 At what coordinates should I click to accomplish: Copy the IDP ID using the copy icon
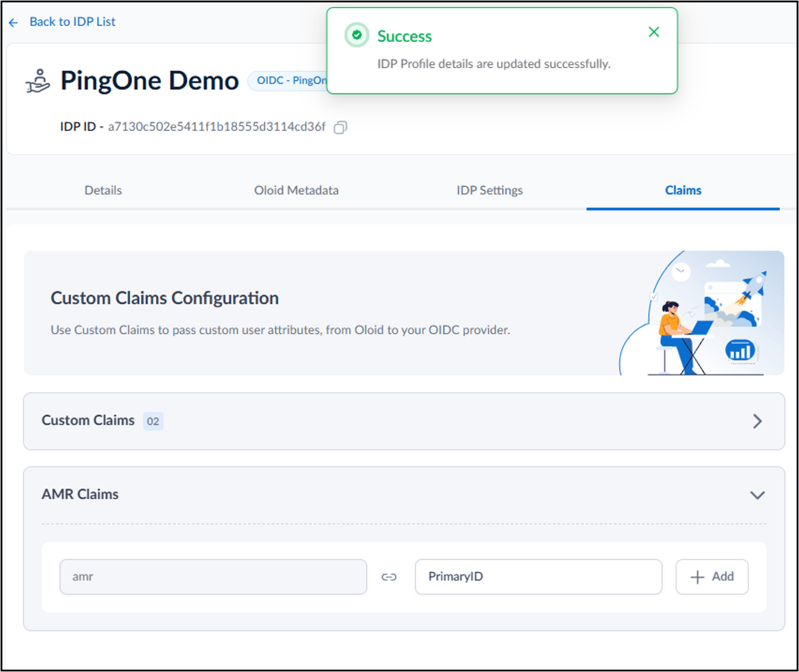click(340, 127)
